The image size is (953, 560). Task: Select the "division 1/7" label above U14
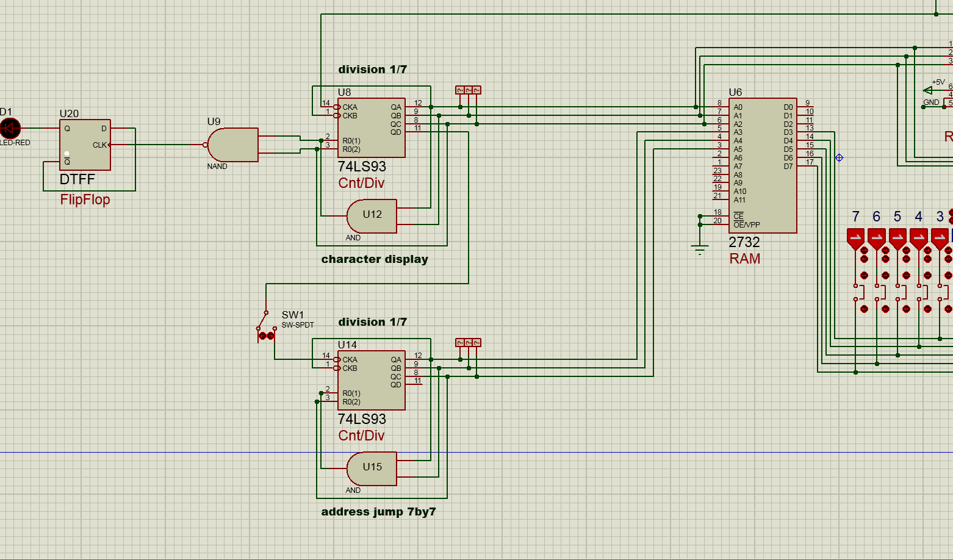tap(372, 322)
